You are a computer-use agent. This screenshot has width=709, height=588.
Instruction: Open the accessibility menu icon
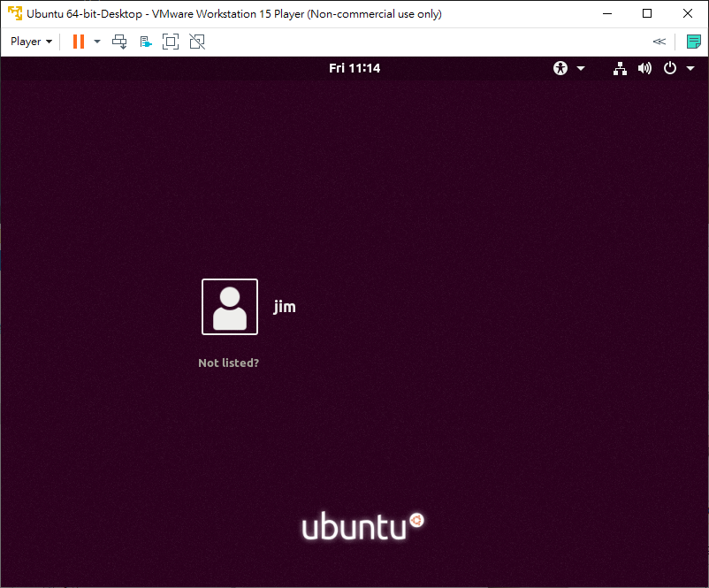[x=560, y=68]
